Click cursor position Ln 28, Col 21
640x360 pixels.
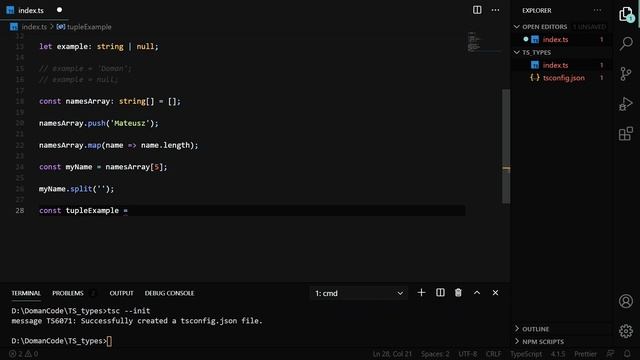click(392, 354)
